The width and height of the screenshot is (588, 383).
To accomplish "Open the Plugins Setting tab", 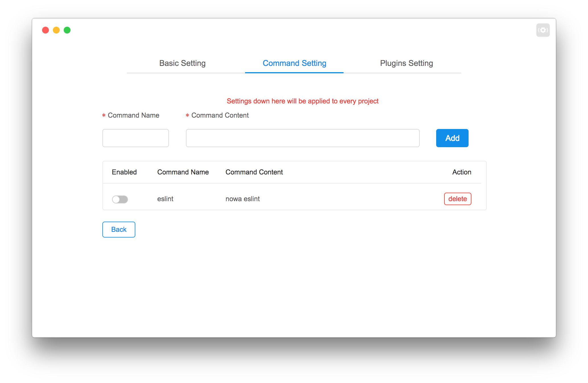I will click(x=406, y=63).
